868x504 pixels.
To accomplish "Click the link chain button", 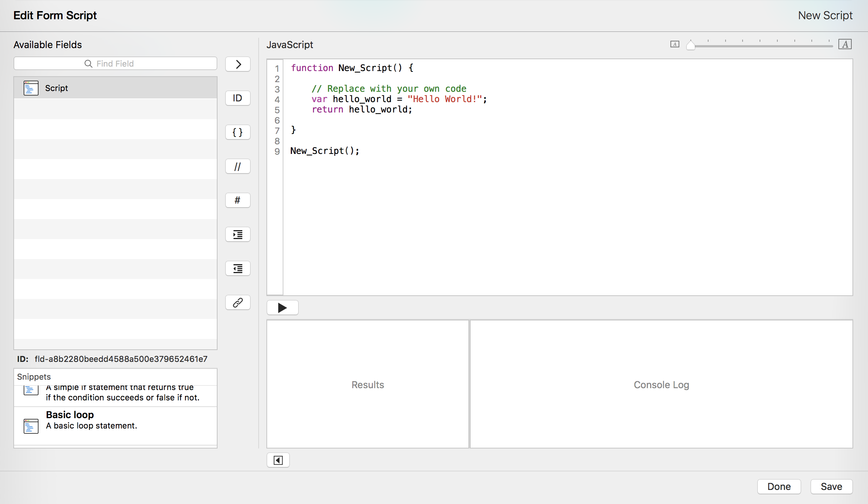I will coord(238,303).
